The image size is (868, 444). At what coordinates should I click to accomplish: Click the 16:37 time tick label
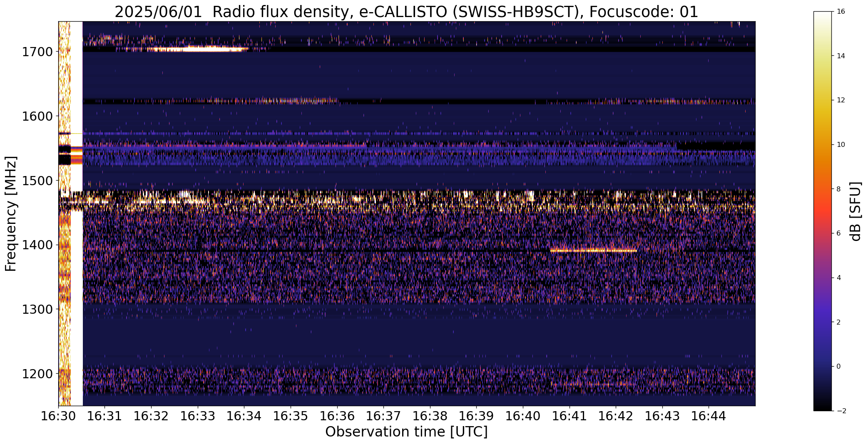(x=383, y=416)
